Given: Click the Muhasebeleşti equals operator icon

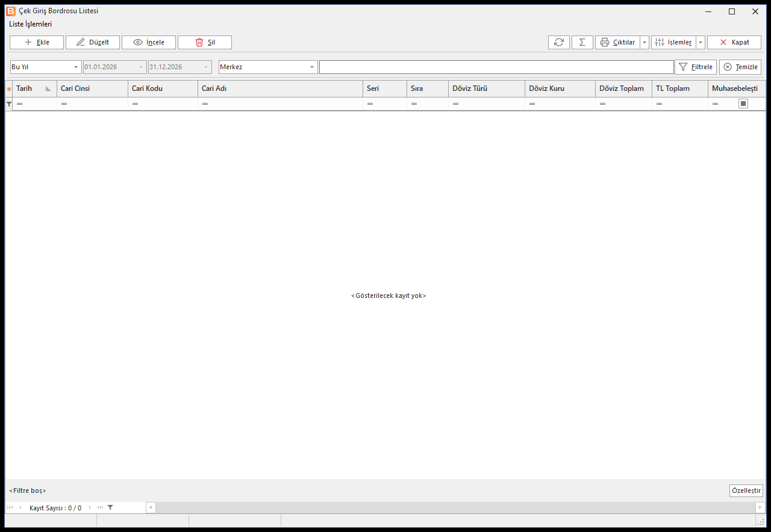Looking at the screenshot, I should tap(715, 104).
